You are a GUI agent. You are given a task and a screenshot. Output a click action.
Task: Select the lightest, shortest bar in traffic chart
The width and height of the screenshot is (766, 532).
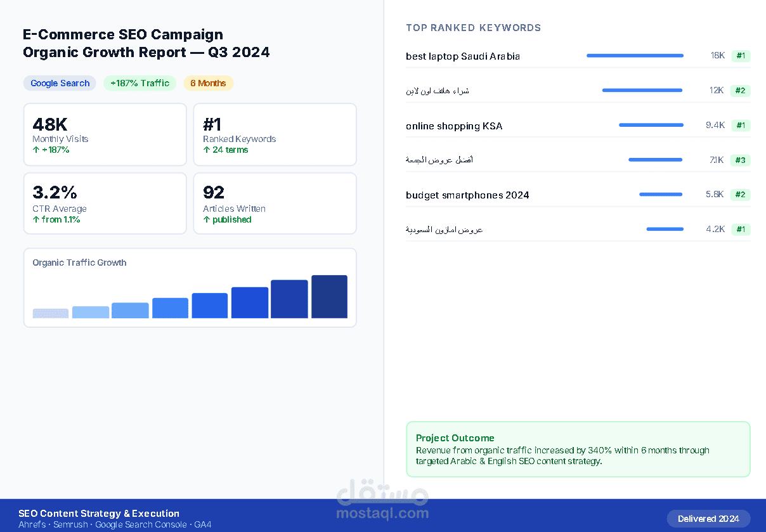(51, 313)
